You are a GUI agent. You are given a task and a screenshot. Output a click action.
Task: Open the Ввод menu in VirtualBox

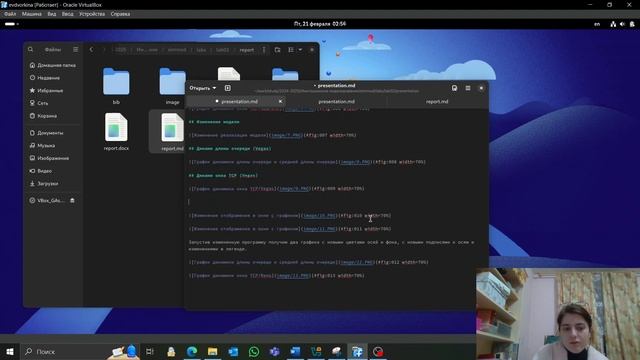[x=67, y=14]
